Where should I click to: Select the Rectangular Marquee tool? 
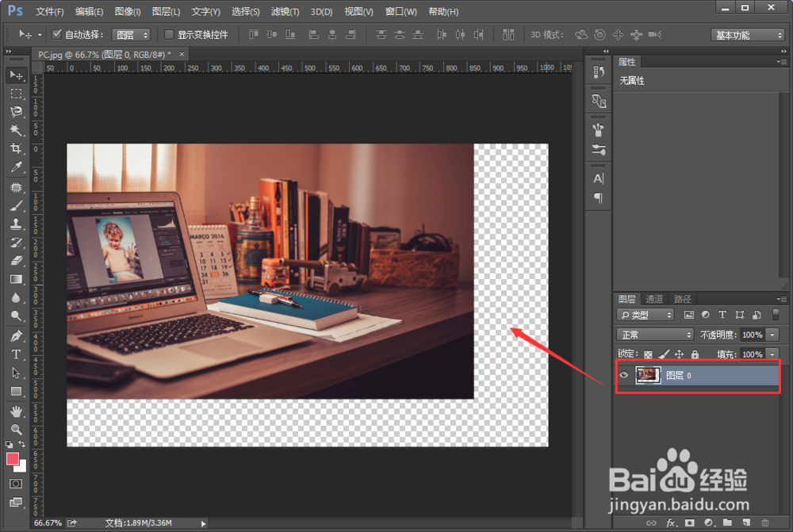click(x=16, y=94)
